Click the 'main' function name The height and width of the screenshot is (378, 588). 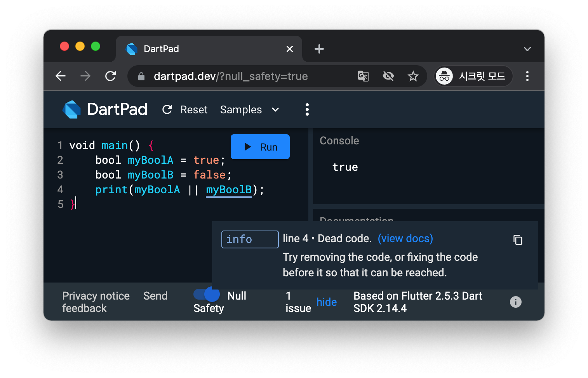coord(115,146)
